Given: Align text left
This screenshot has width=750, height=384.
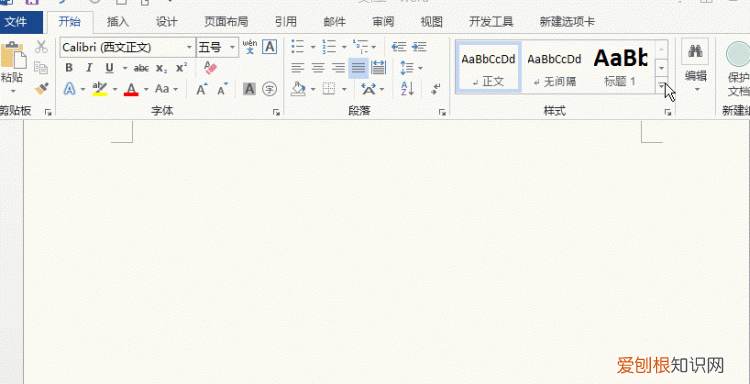Looking at the screenshot, I should click(x=298, y=68).
